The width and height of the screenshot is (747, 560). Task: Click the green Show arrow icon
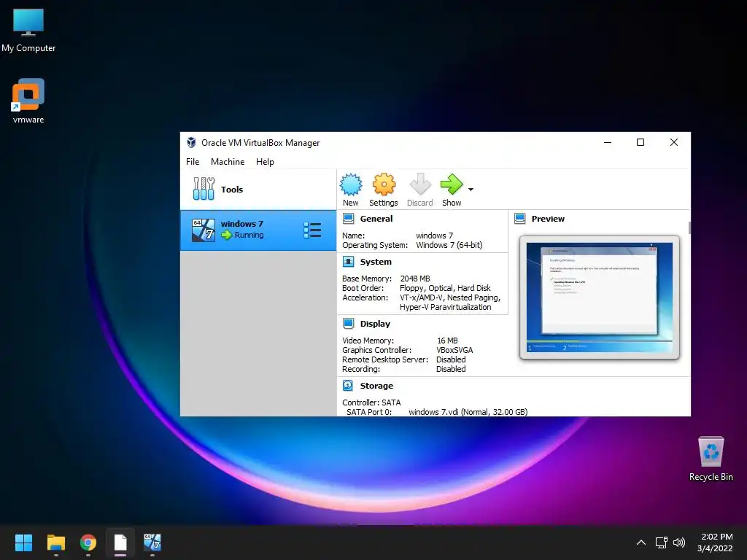pos(451,184)
